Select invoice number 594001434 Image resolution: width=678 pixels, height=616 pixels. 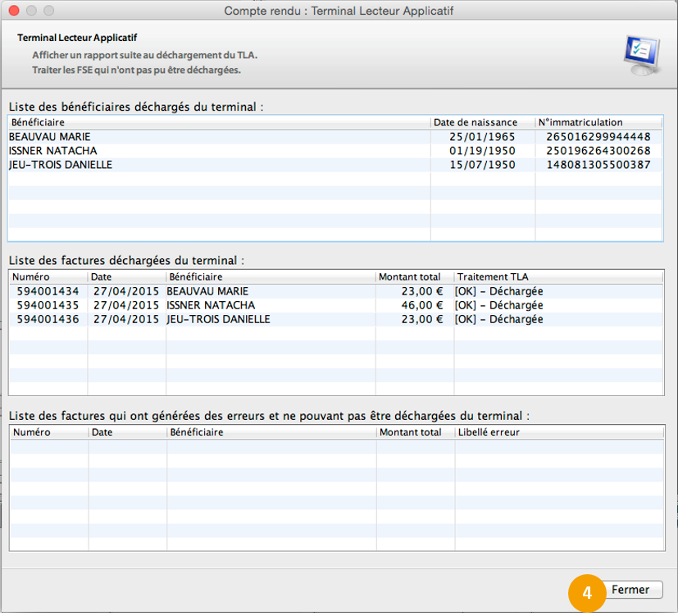tap(46, 291)
